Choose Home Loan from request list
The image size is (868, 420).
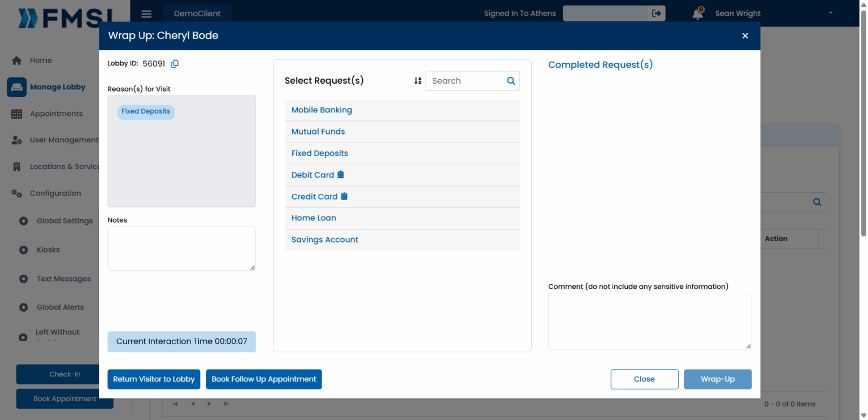pyautogui.click(x=314, y=218)
